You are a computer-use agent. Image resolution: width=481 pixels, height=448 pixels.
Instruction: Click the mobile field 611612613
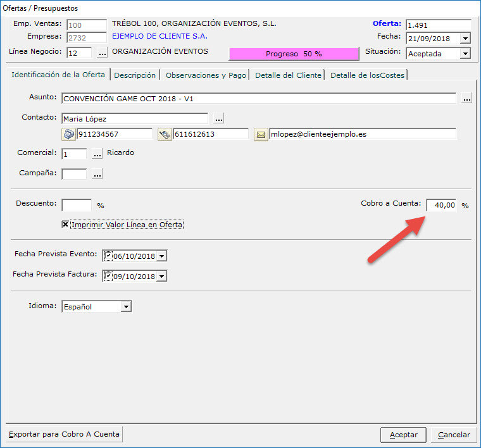point(211,134)
